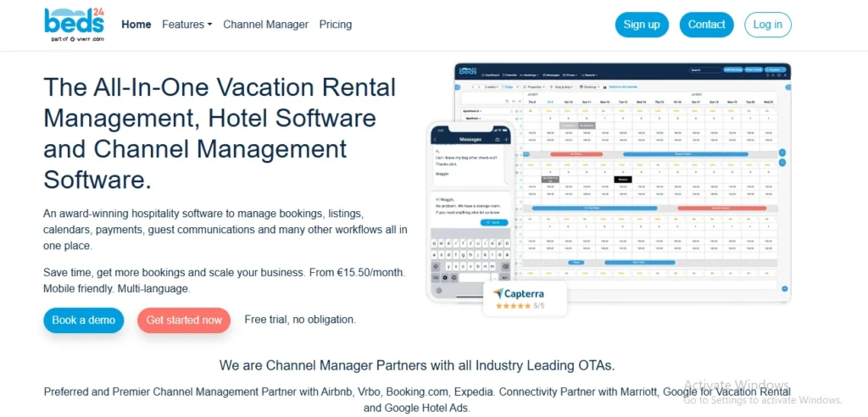This screenshot has width=868, height=417.
Task: Click the paragraph starting 'Preferred and Premier Channel Management'
Action: tap(417, 400)
